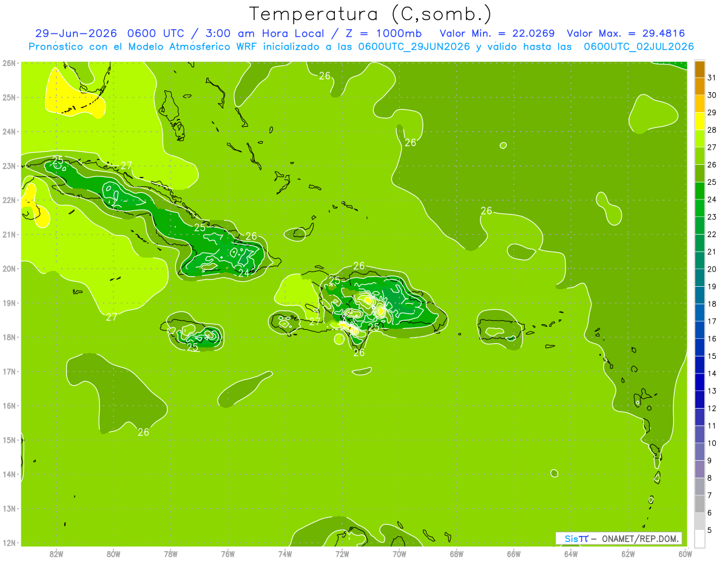Image resolution: width=728 pixels, height=562 pixels.
Task: Click legend value 28 on color scale
Action: coord(712,130)
